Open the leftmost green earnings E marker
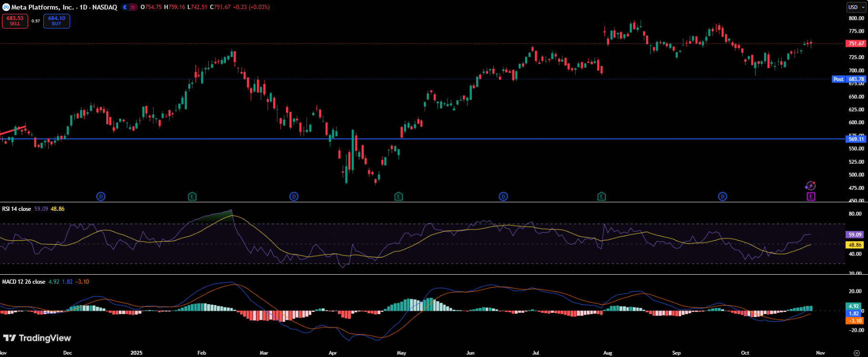Image resolution: width=868 pixels, height=357 pixels. 192,197
